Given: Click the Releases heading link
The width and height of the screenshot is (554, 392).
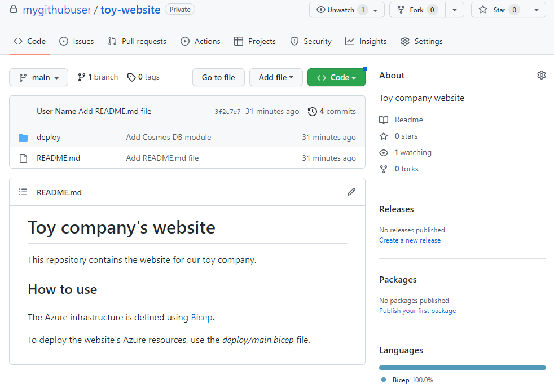Looking at the screenshot, I should tap(397, 209).
